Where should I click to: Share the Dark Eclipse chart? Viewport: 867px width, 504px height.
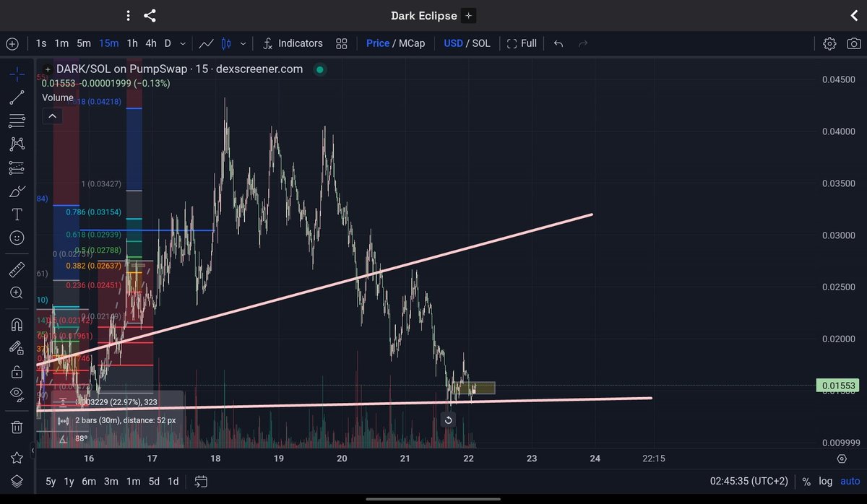pos(150,15)
